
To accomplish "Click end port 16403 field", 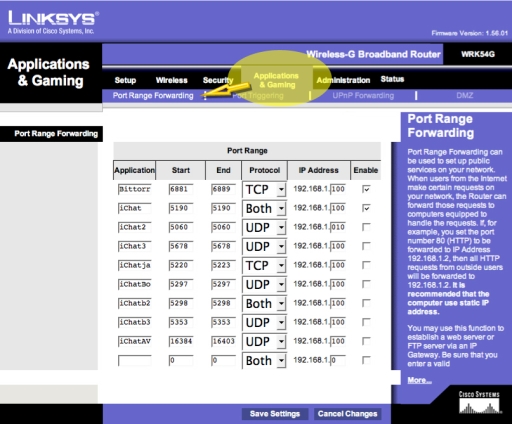I will [x=223, y=341].
